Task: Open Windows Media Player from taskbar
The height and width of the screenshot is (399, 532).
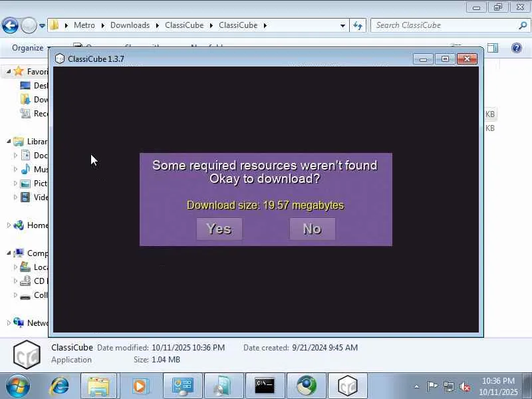Action: pyautogui.click(x=140, y=386)
